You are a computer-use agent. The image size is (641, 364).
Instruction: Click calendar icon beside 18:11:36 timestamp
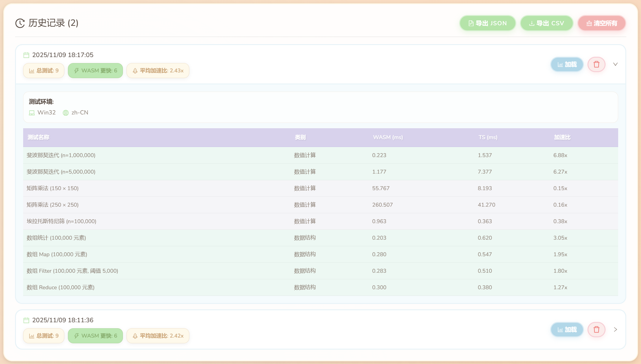coord(26,320)
